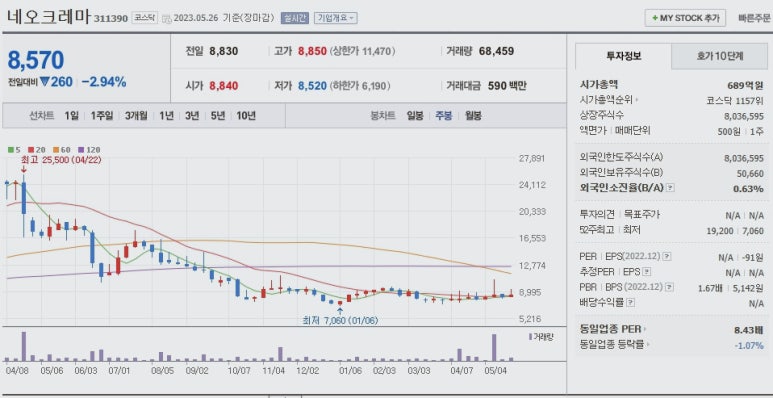The width and height of the screenshot is (773, 398).
Task: Click the help icon next to 외국인소진율(B/A)
Action: coord(670,188)
